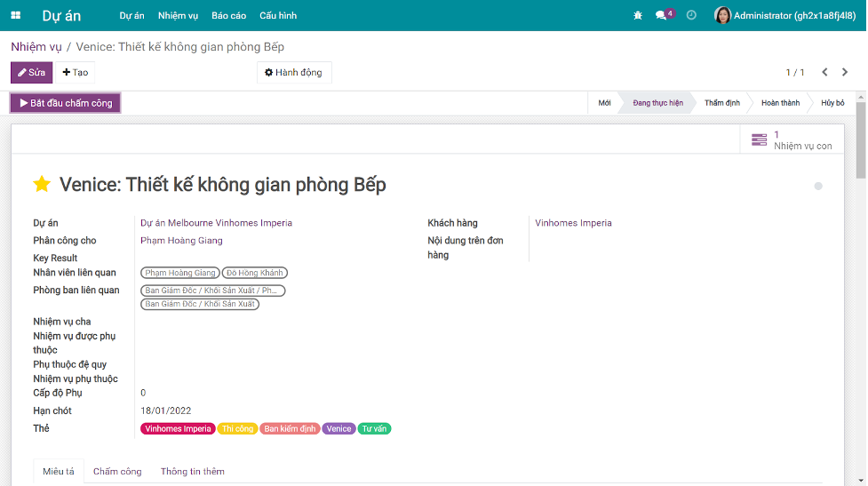
Task: Start timer with Bắt đầu chấm công
Action: pyautogui.click(x=66, y=103)
